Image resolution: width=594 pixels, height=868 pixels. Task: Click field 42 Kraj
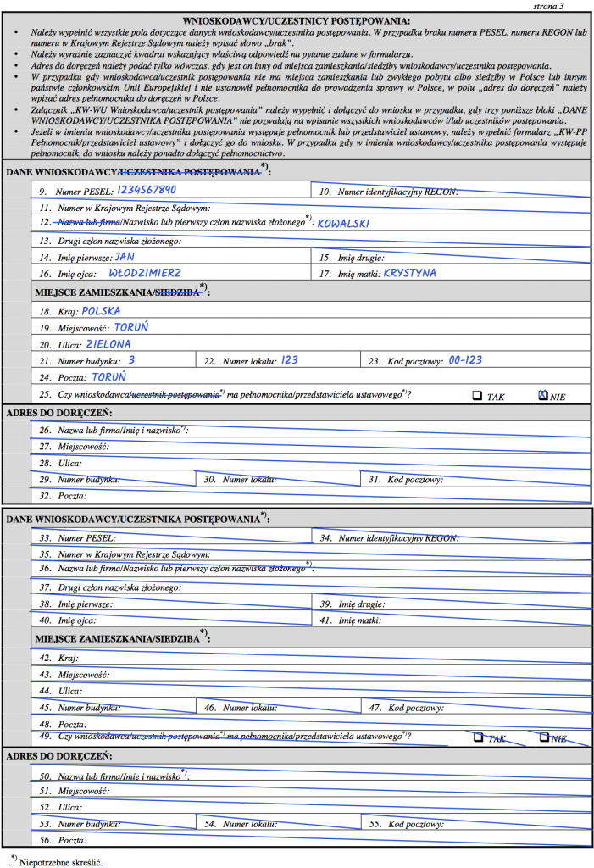coord(311,657)
